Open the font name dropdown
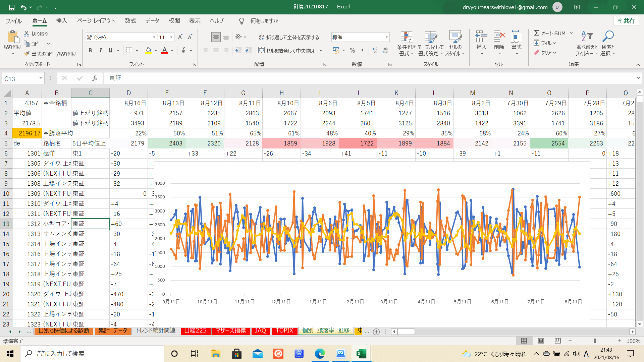This screenshot has height=362, width=644. coord(154,37)
